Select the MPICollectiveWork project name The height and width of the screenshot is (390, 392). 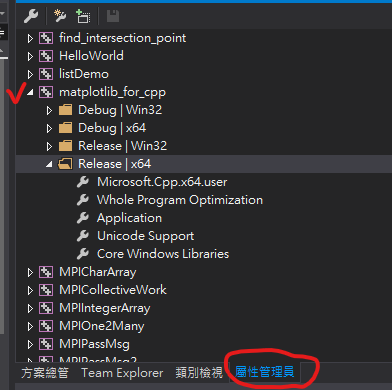pyautogui.click(x=113, y=290)
